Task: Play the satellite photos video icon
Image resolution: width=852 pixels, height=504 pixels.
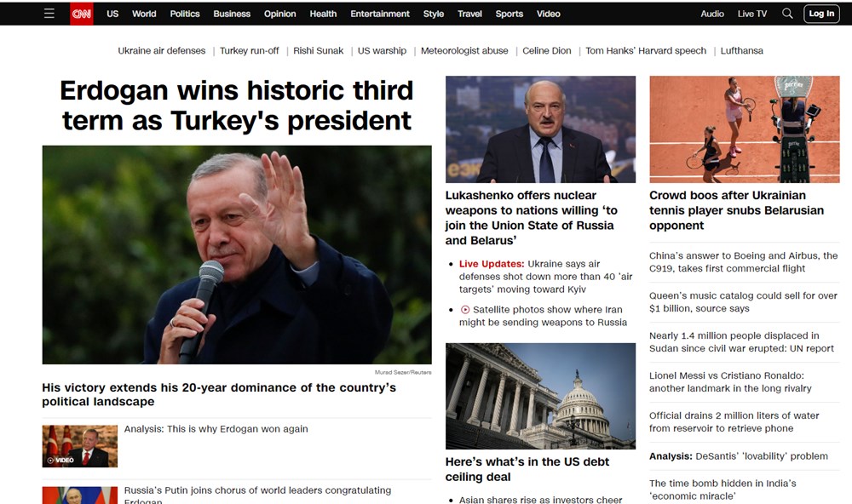Action: point(465,310)
